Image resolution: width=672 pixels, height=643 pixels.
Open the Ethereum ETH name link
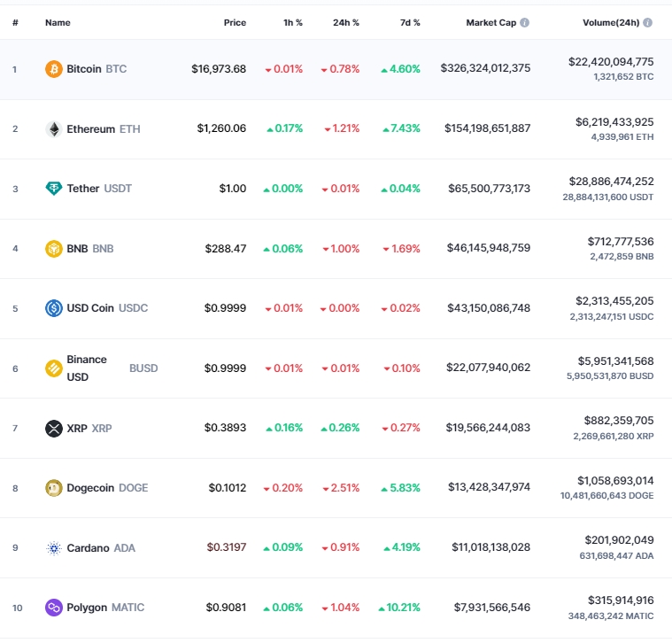(x=103, y=129)
